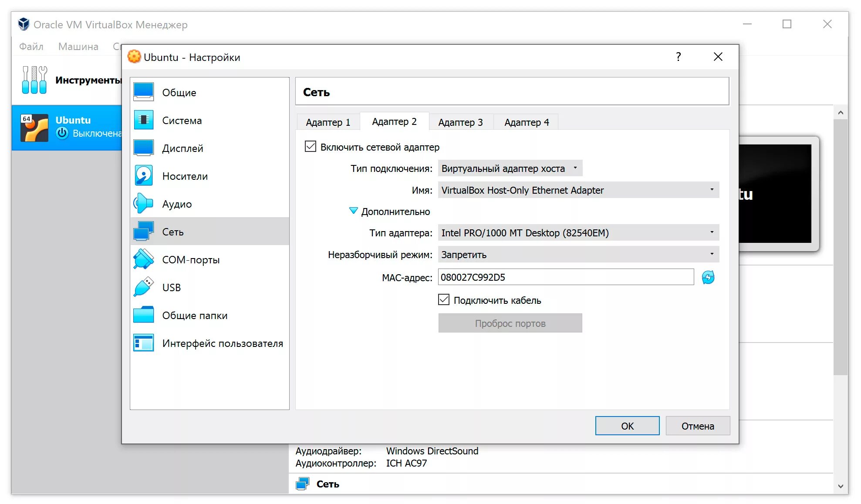Switch to Адаптер 1 tab
This screenshot has width=861, height=504.
click(x=328, y=122)
